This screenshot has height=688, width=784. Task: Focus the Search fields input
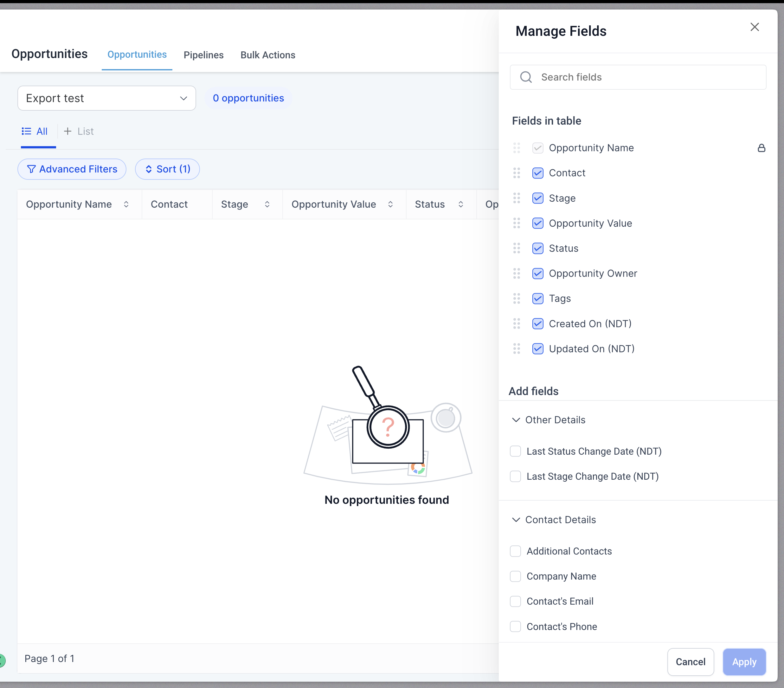(638, 77)
